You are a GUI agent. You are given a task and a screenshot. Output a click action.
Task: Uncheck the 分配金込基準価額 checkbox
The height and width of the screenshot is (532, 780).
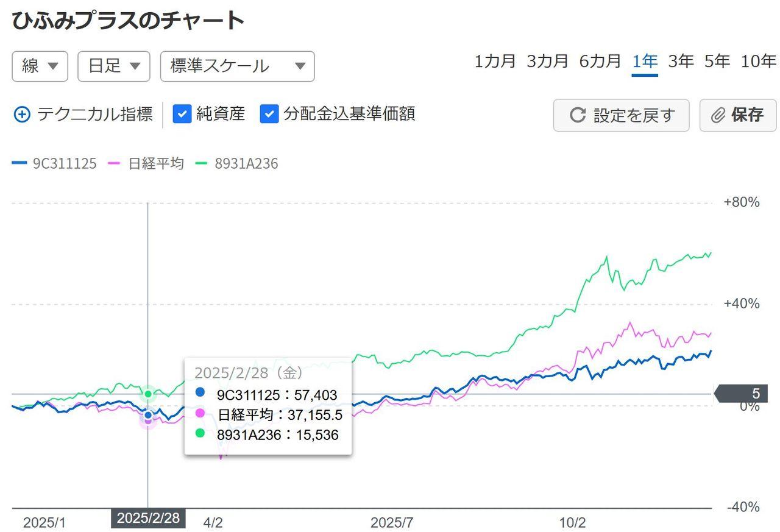click(x=269, y=114)
